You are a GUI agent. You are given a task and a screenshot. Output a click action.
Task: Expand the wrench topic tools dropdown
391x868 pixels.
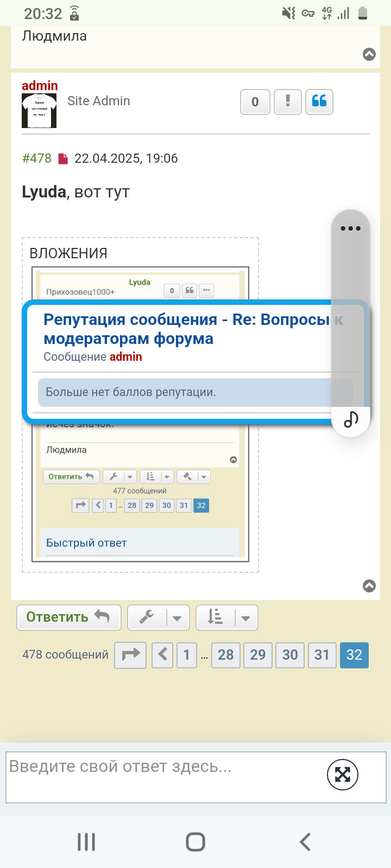tap(159, 617)
